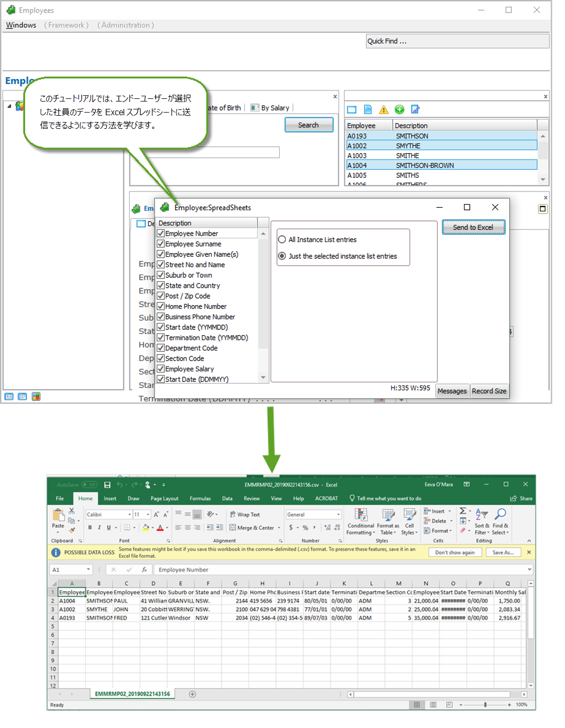Click Don't show again in data loss bar
The image size is (565, 728).
455,552
